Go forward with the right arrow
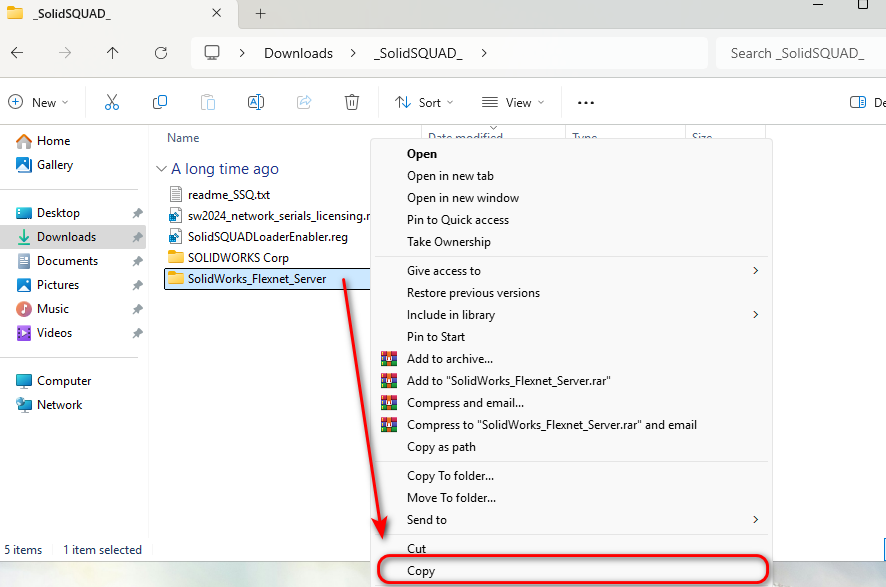886x587 pixels. [x=65, y=53]
